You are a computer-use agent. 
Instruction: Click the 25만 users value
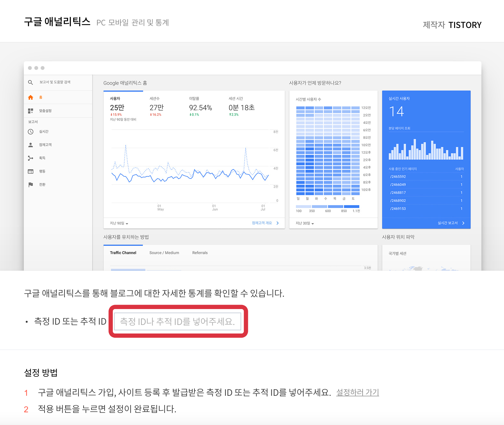pos(117,108)
